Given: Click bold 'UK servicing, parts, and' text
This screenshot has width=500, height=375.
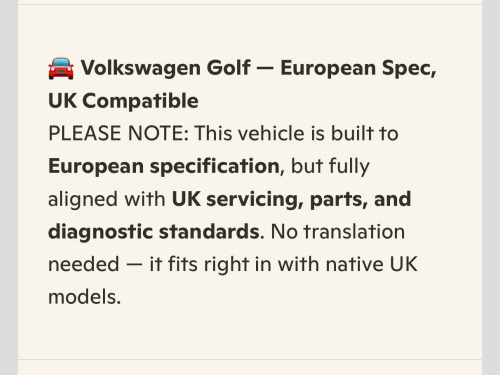Looking at the screenshot, I should pyautogui.click(x=291, y=199).
